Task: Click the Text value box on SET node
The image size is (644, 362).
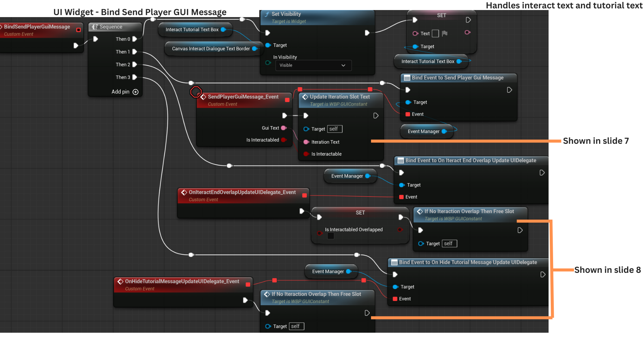Action: click(435, 33)
